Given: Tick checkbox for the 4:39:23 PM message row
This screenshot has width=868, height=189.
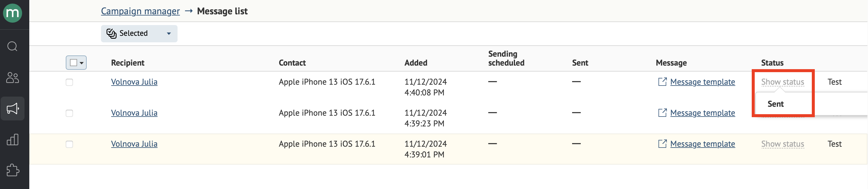Looking at the screenshot, I should [x=69, y=113].
